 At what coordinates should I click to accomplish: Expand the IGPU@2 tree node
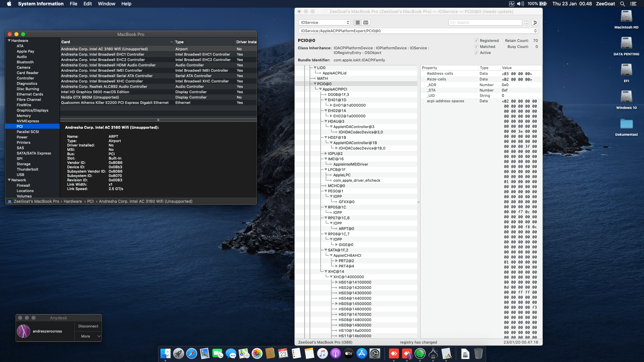tap(326, 154)
